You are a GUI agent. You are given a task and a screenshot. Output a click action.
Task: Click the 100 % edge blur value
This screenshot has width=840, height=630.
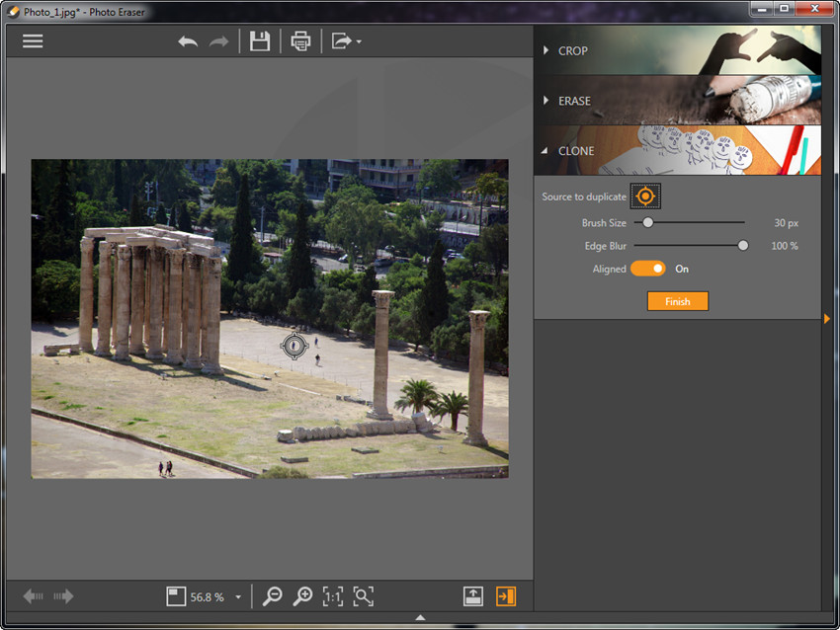(785, 246)
